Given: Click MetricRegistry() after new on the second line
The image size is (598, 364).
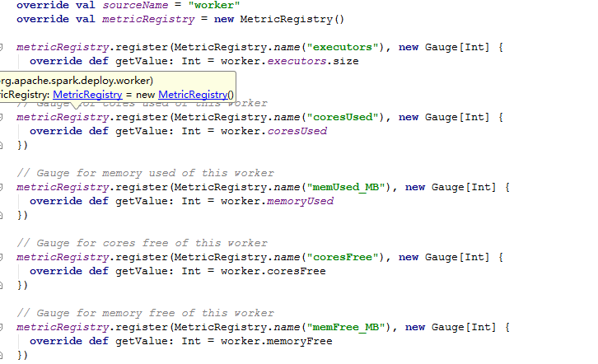Looking at the screenshot, I should pyautogui.click(x=292, y=20).
